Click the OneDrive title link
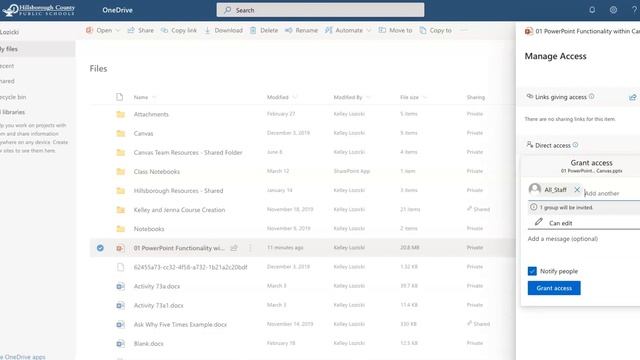The height and width of the screenshot is (360, 640). 117,10
